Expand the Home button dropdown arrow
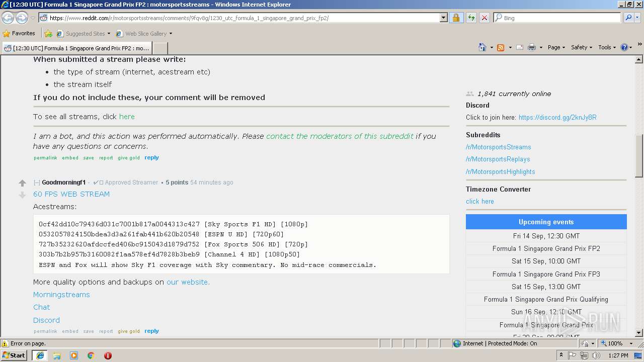 (491, 47)
